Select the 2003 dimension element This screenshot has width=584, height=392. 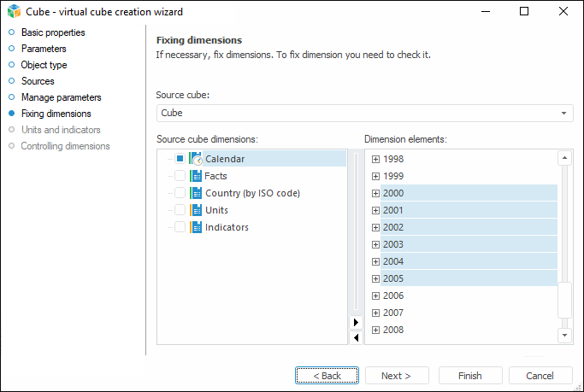(393, 244)
